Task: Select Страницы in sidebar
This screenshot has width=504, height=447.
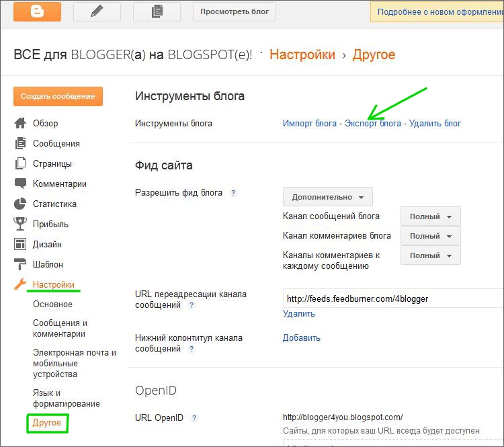Action: tap(52, 164)
